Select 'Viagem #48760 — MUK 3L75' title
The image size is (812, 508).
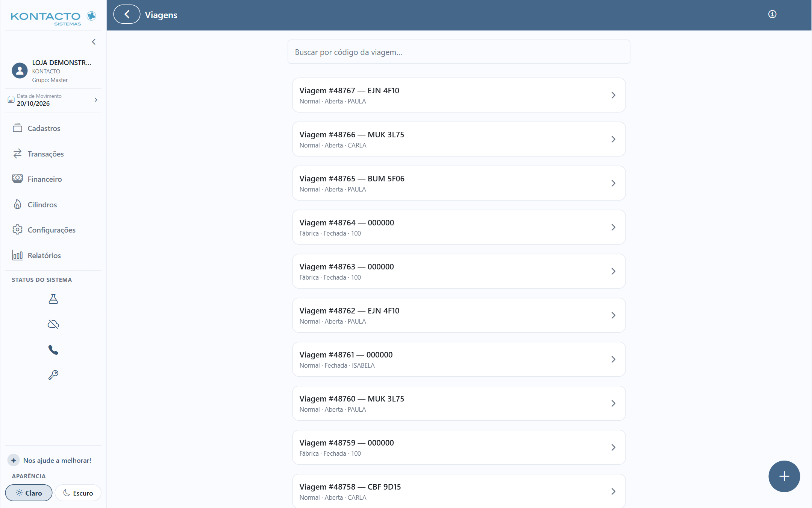(x=352, y=399)
